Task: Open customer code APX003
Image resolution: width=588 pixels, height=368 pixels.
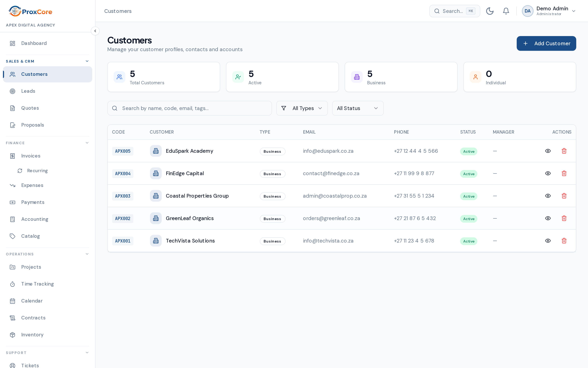Action: click(122, 196)
